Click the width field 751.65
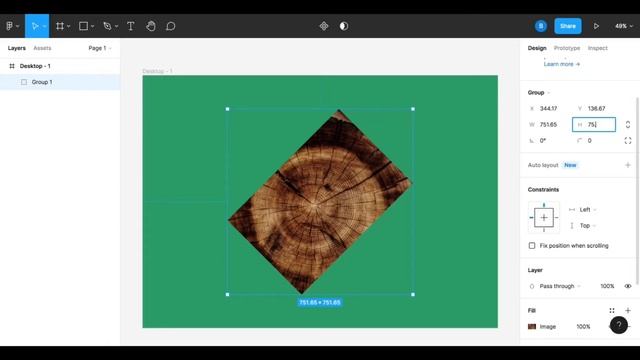 pyautogui.click(x=549, y=124)
